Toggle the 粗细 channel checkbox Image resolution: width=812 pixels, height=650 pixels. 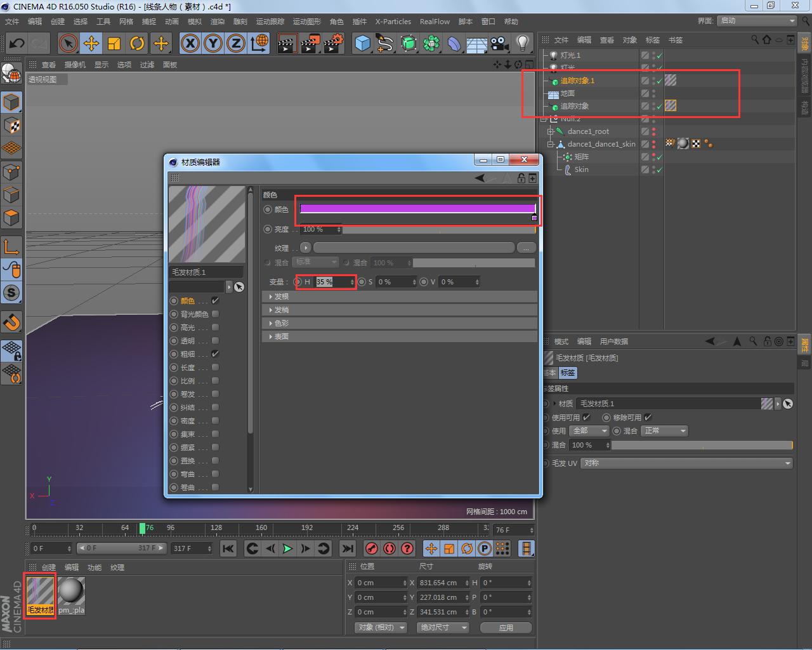click(216, 354)
